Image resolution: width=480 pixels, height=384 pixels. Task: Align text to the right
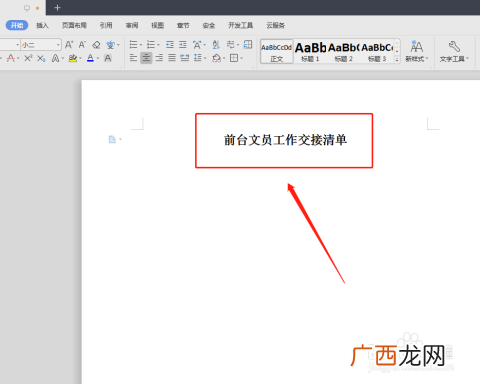(x=159, y=58)
